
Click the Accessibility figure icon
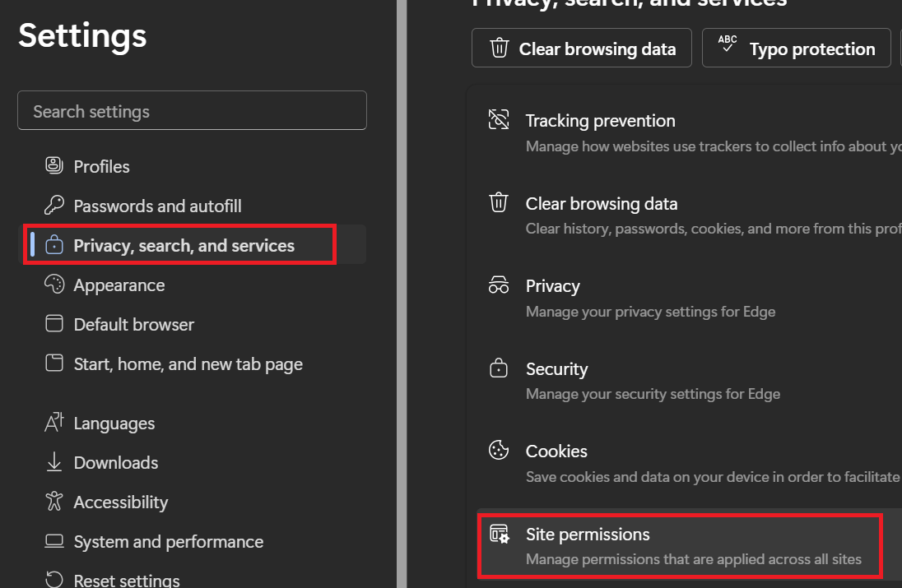click(x=54, y=502)
